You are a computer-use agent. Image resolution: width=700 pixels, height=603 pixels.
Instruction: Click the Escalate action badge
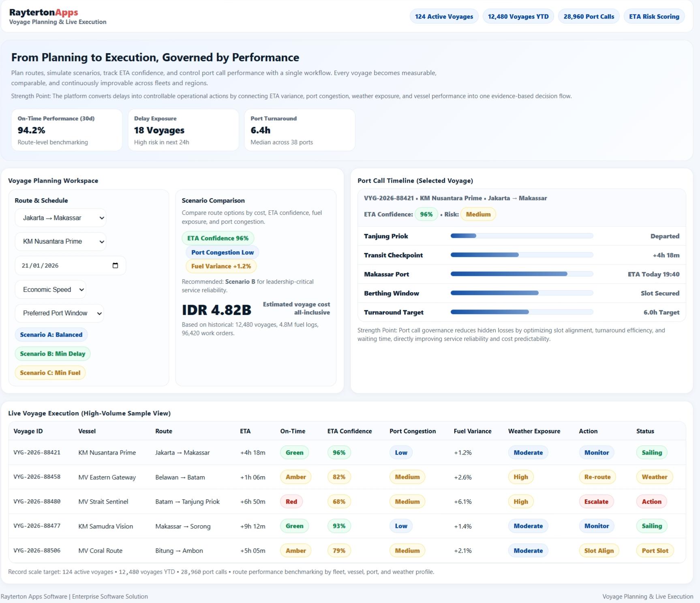click(596, 502)
